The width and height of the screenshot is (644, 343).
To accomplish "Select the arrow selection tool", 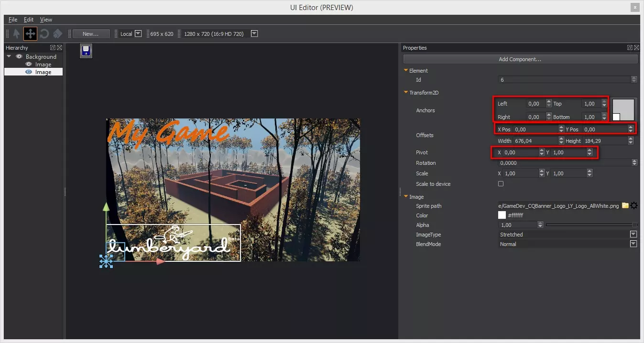I will point(16,33).
